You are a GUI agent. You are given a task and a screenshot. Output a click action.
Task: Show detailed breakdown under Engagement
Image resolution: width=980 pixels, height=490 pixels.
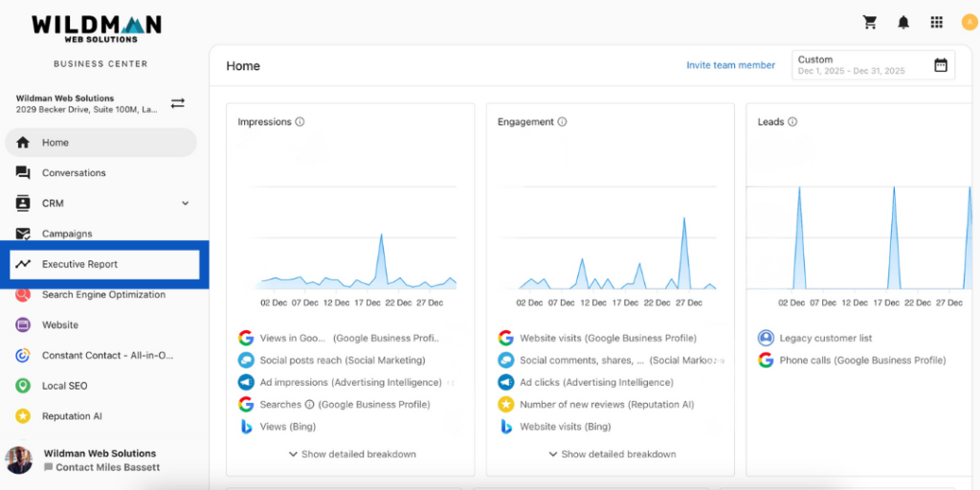[611, 454]
